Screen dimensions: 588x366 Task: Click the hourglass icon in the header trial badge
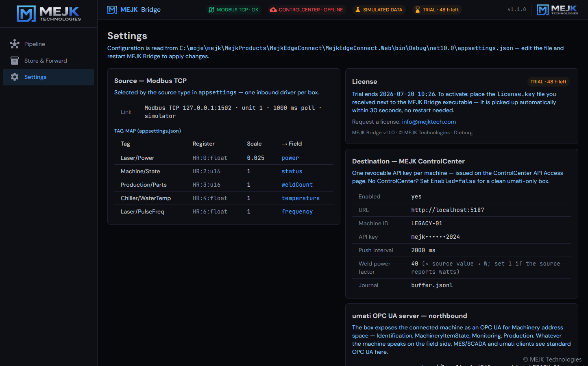pyautogui.click(x=418, y=10)
